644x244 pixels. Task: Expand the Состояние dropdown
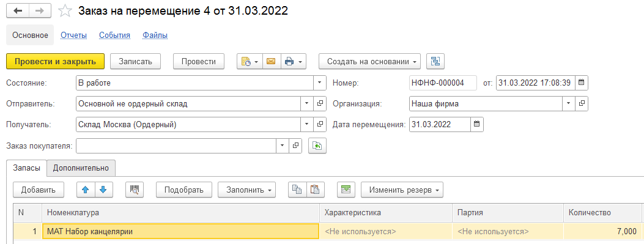pyautogui.click(x=320, y=83)
